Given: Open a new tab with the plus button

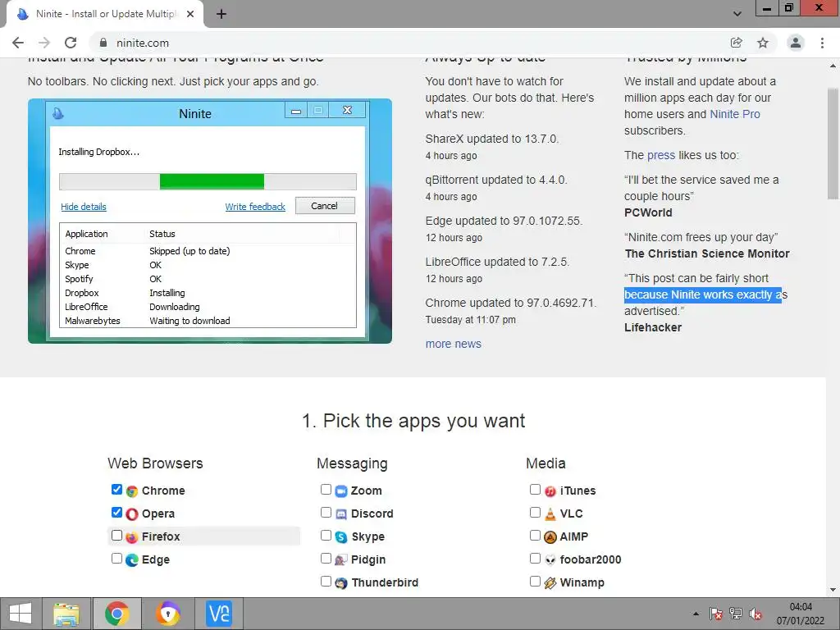Looking at the screenshot, I should [x=221, y=14].
